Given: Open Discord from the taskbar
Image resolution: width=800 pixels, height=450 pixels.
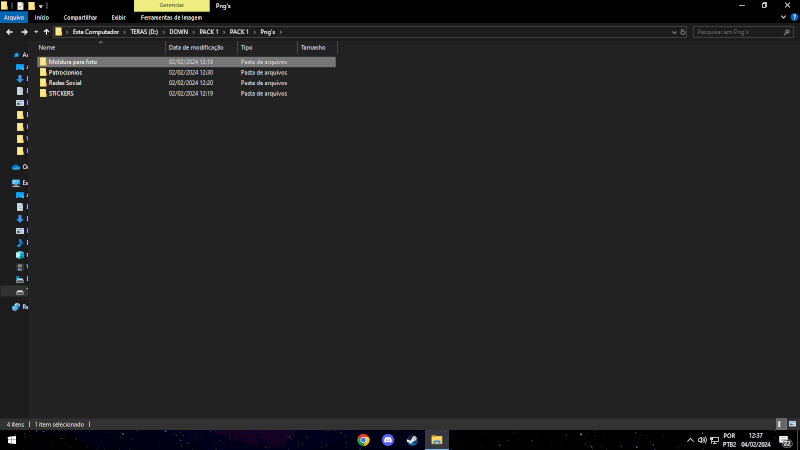Looking at the screenshot, I should pos(388,440).
